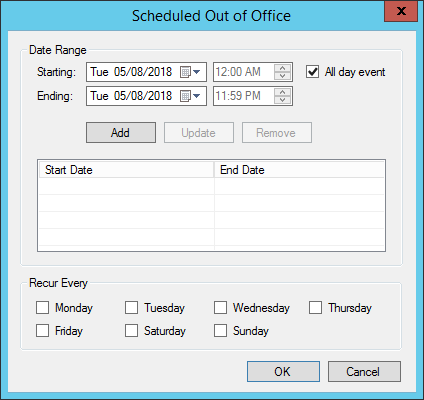Viewport: 424px width, 400px height.
Task: Check Saturday recurrence
Action: click(131, 331)
